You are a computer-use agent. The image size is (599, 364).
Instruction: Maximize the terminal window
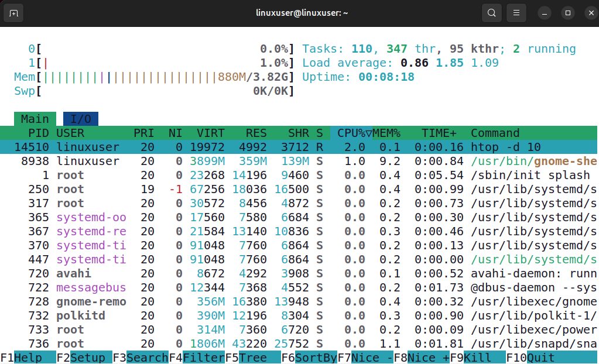(x=568, y=13)
